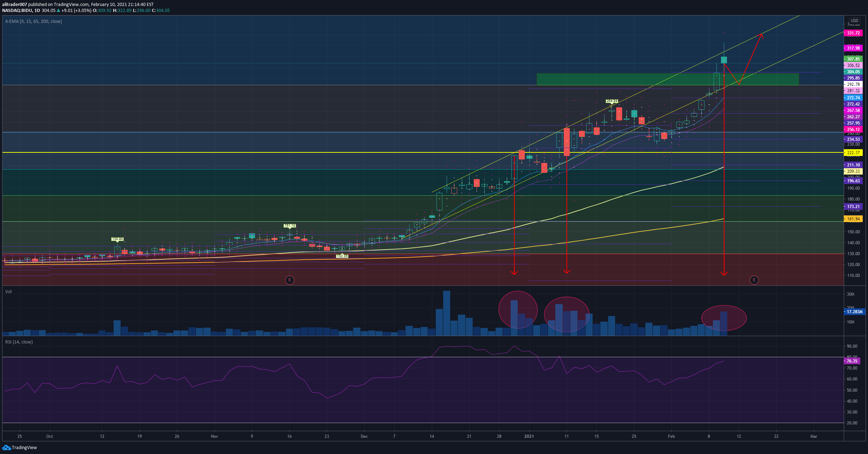Viewport: 868px width, 454px height.
Task: Click the 209.33 EMA label
Action: [853, 171]
